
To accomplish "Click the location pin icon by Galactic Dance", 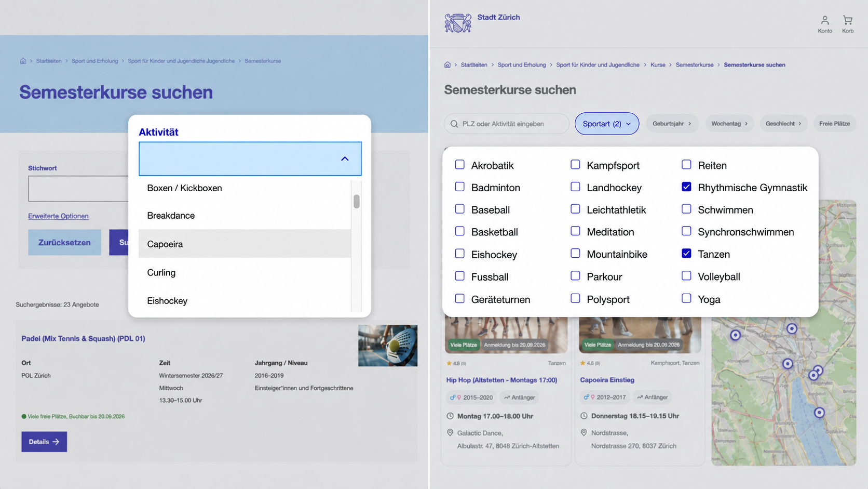I will pyautogui.click(x=450, y=432).
